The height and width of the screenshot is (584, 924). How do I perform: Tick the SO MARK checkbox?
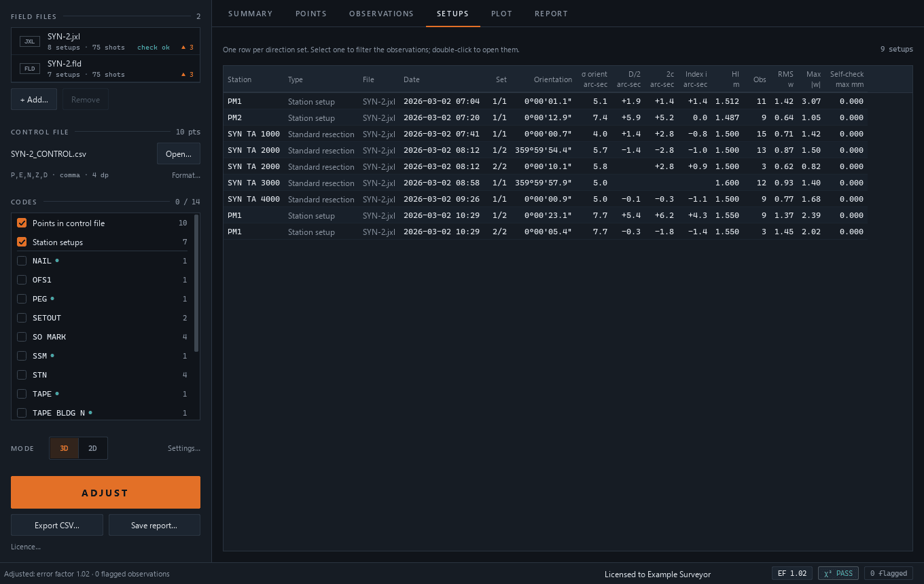tap(22, 337)
